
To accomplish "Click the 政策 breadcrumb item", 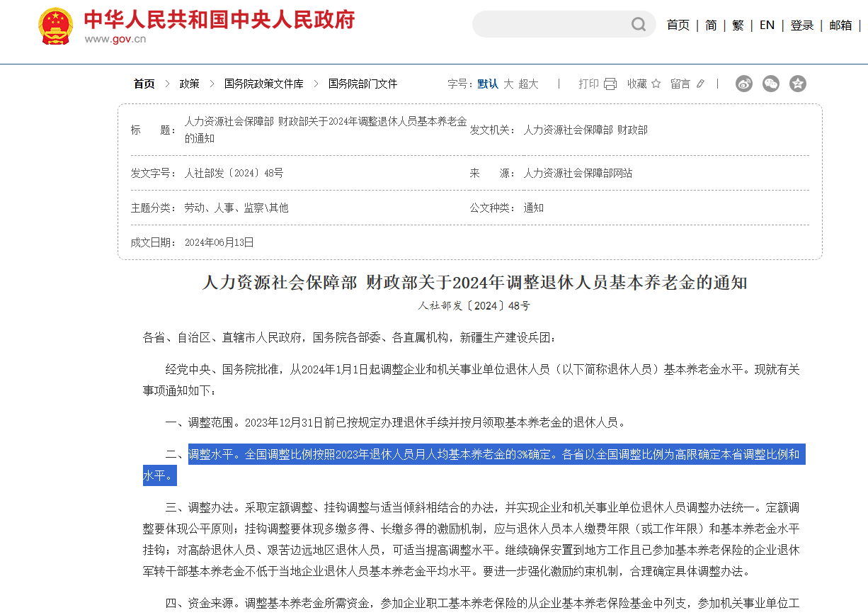I will (x=189, y=83).
